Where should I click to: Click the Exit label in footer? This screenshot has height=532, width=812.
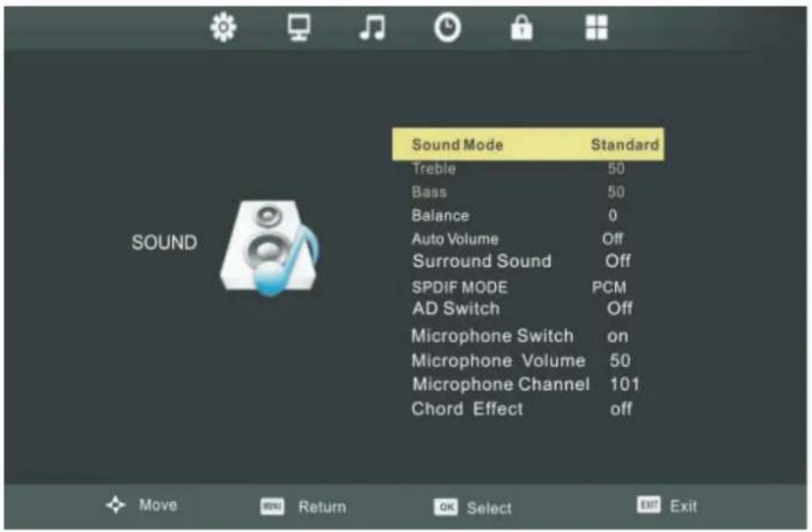pyautogui.click(x=683, y=506)
